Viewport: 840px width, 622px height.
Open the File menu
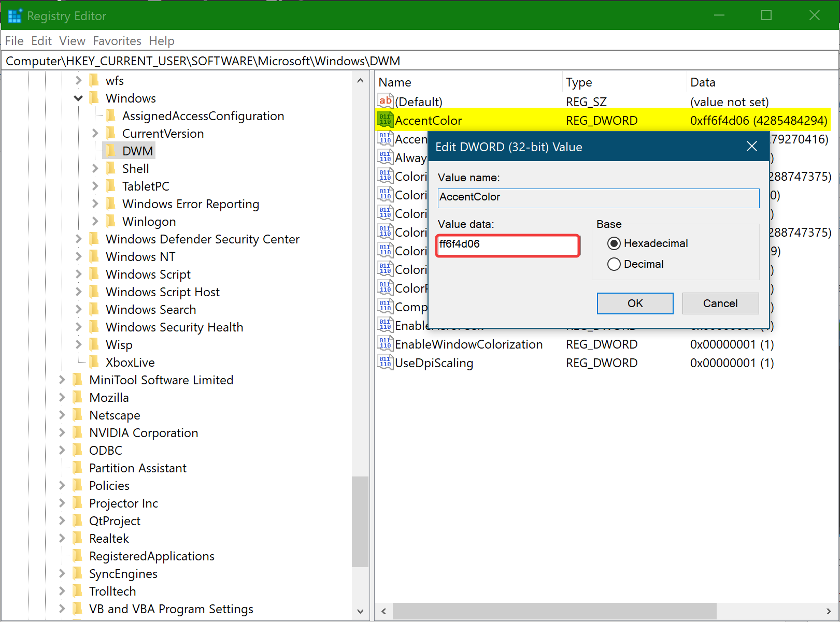pos(15,41)
